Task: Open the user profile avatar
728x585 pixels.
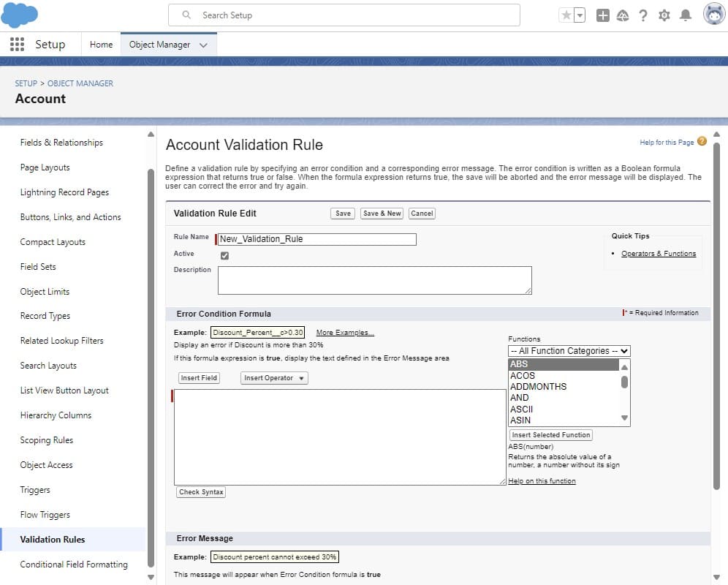Action: tap(714, 14)
